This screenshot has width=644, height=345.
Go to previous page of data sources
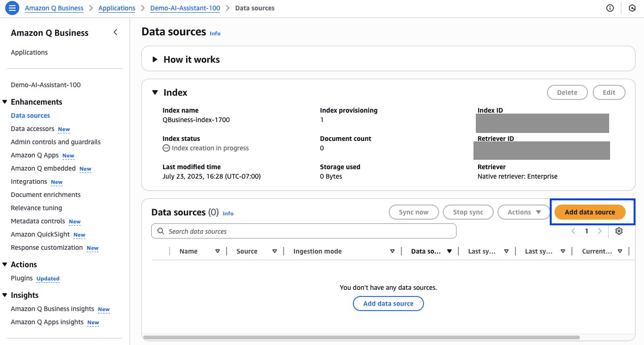pyautogui.click(x=573, y=231)
